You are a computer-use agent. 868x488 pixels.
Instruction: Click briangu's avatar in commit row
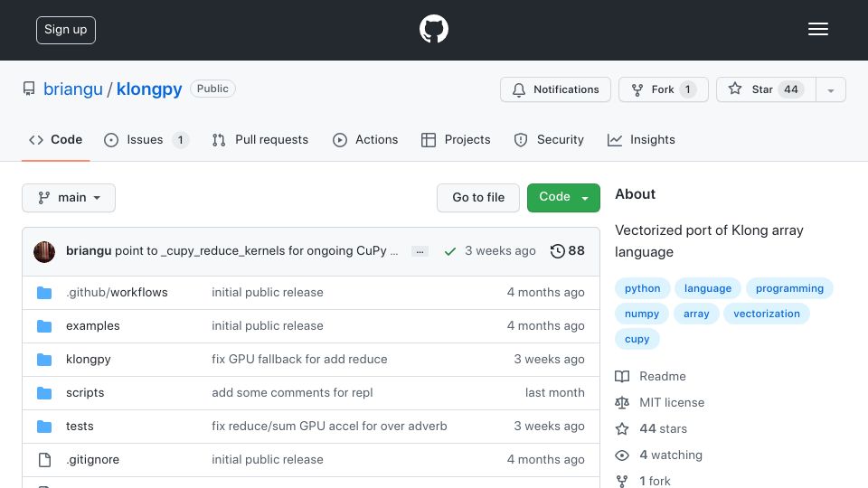44,252
